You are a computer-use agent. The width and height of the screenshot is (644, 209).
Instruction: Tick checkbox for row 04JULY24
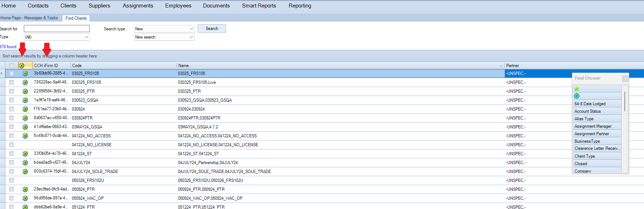click(x=12, y=163)
